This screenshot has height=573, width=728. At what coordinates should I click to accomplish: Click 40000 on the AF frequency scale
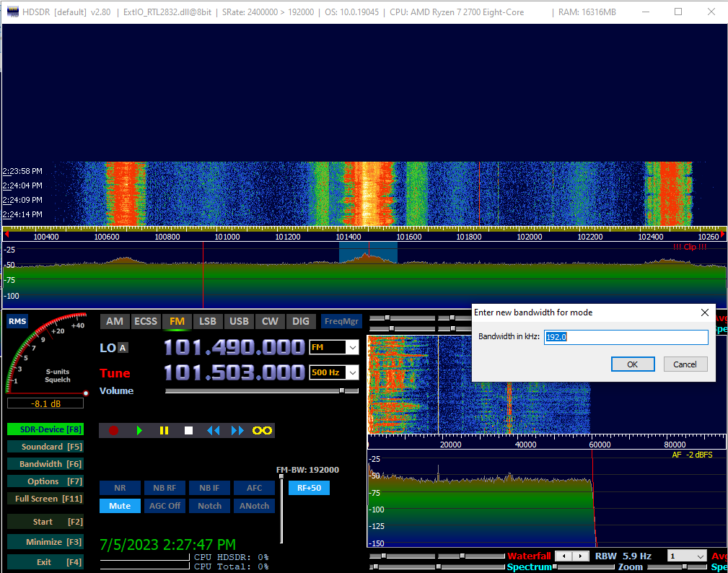pos(525,445)
